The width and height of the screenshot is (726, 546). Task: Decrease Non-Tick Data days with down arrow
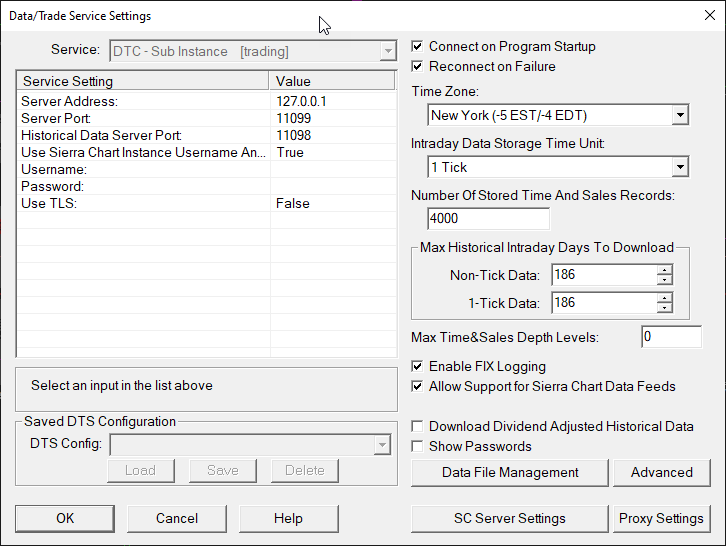coord(664,280)
